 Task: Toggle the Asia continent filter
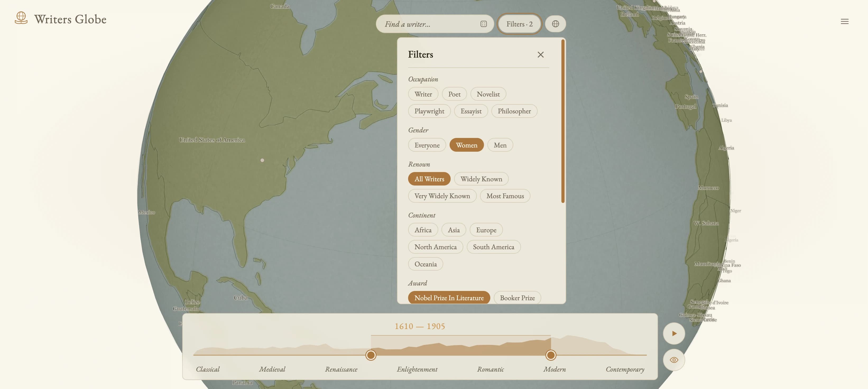[454, 230]
